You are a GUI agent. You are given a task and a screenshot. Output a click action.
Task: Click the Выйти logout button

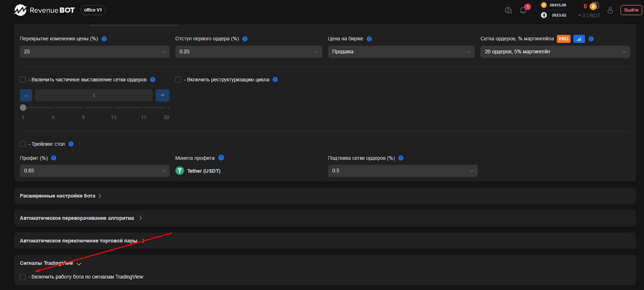pos(631,10)
